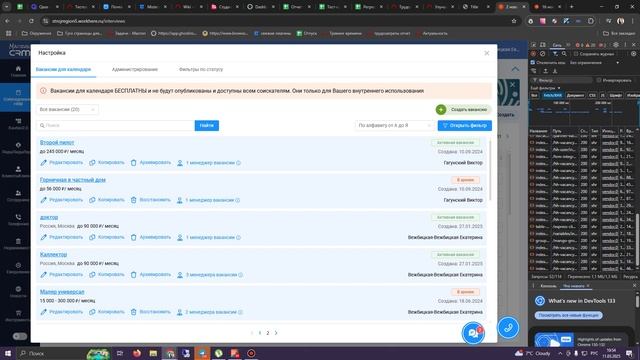Click the vacancy search input field

click(x=116, y=125)
